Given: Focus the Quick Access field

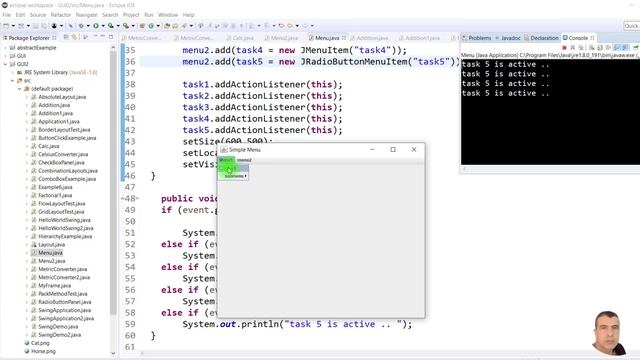Looking at the screenshot, I should point(631,26).
